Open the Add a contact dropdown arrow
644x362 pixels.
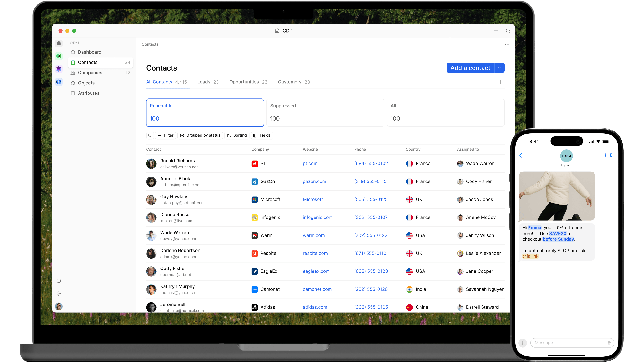pos(499,68)
